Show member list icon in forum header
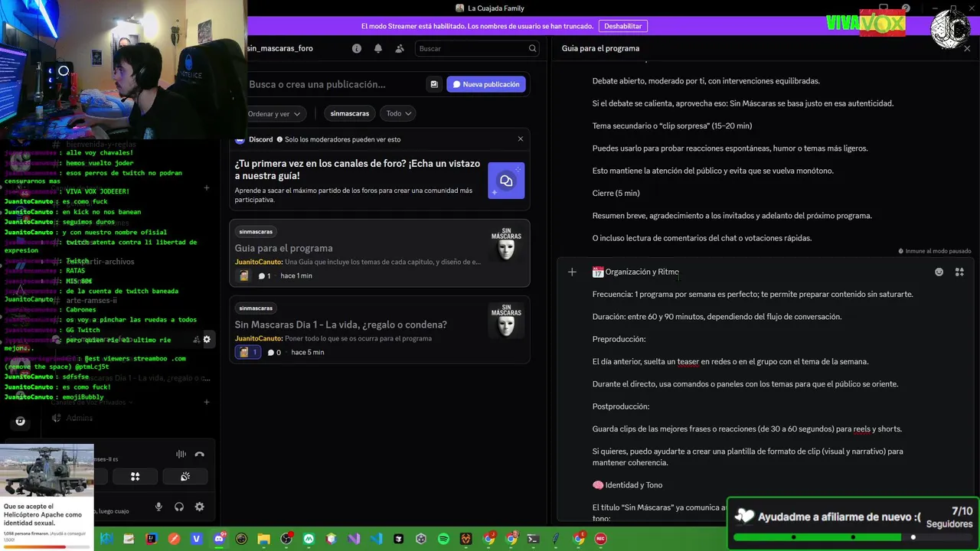The width and height of the screenshot is (980, 551). (400, 48)
